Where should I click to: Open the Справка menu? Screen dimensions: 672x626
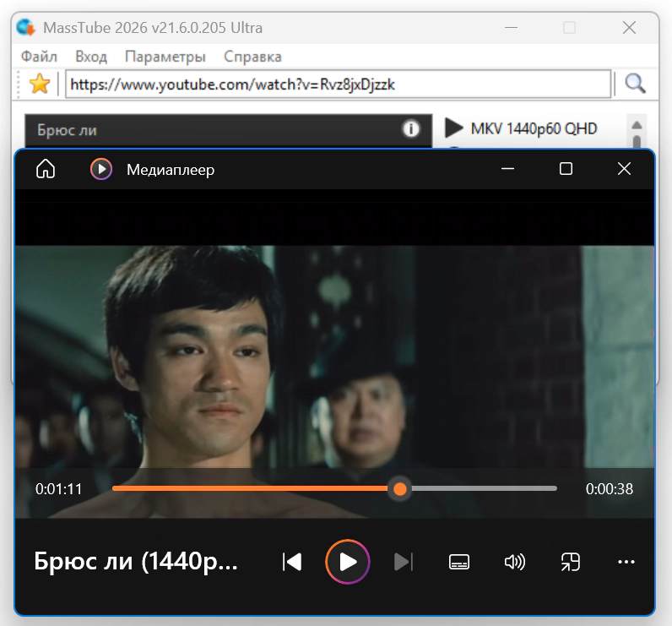(252, 57)
